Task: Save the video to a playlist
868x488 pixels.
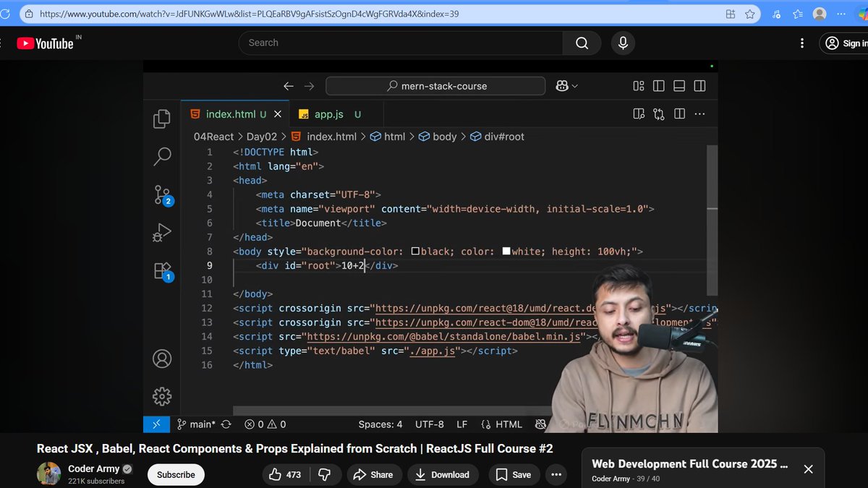Action: (x=513, y=475)
